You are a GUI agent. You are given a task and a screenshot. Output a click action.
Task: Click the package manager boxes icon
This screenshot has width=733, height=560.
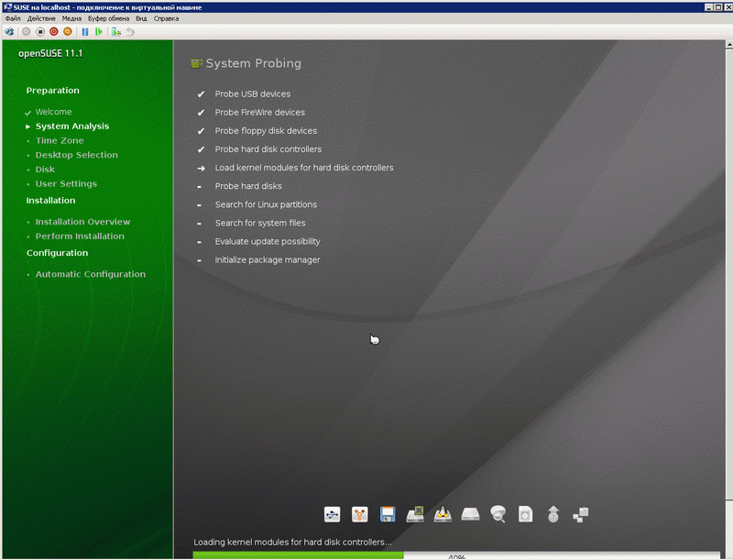pyautogui.click(x=581, y=515)
